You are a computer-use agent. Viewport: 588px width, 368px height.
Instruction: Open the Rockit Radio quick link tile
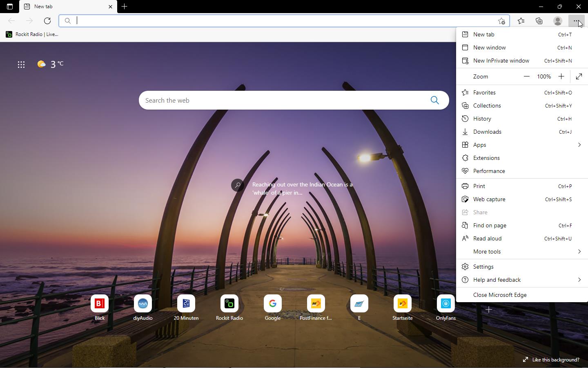[229, 308]
